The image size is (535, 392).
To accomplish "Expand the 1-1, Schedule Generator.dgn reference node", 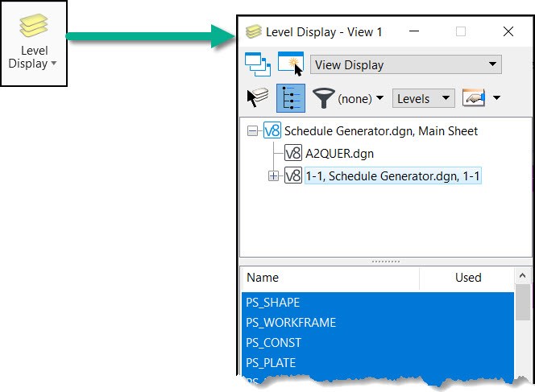I will click(273, 176).
